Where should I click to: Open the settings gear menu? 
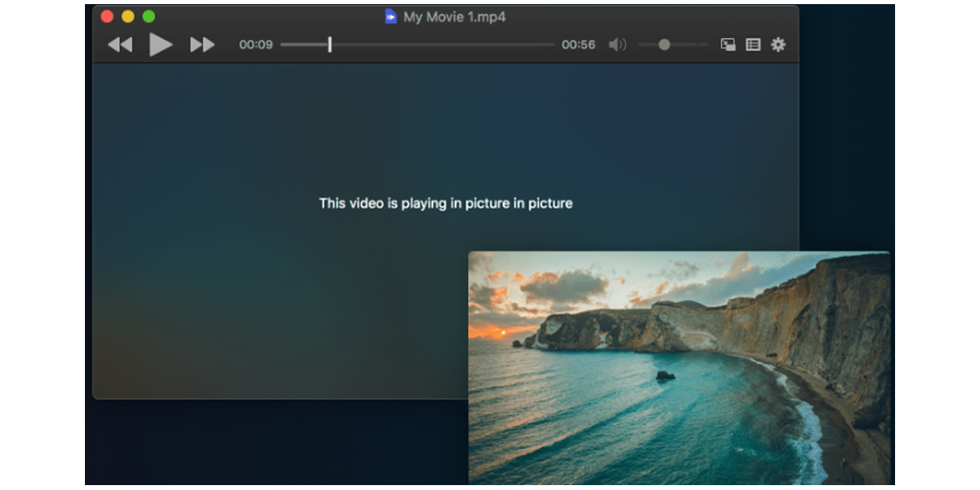(778, 45)
